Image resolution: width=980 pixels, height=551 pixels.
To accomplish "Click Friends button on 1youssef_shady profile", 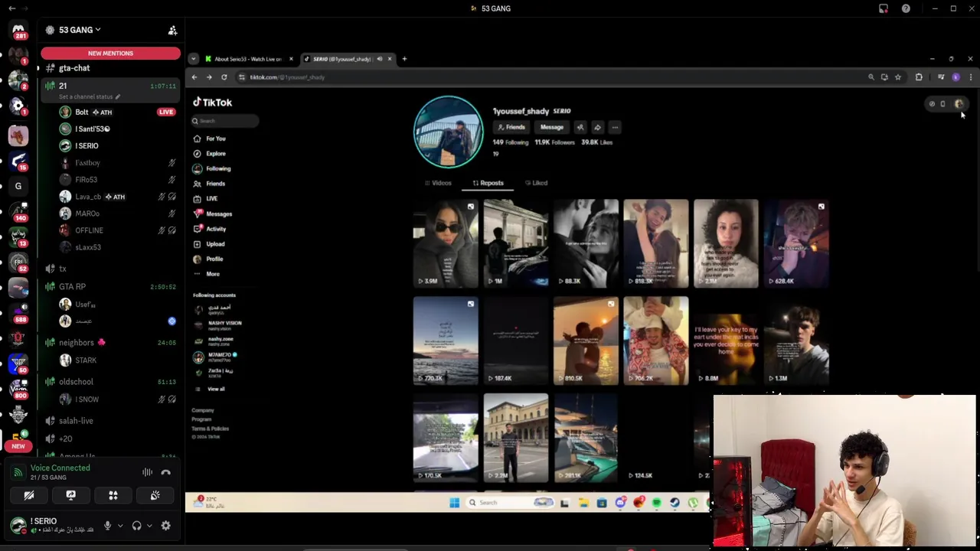I will click(511, 127).
